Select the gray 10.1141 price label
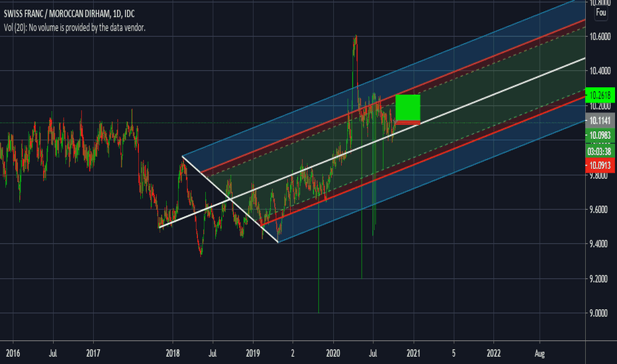The image size is (617, 364). (600, 120)
